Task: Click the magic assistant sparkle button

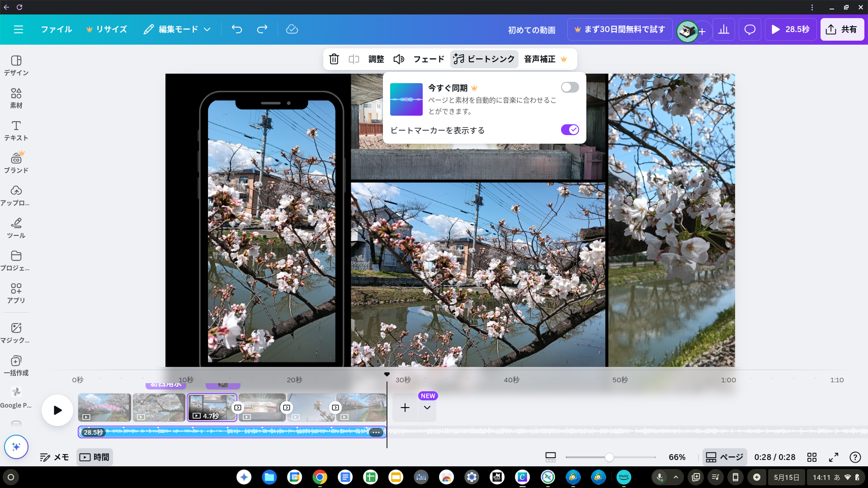Action: (x=16, y=447)
